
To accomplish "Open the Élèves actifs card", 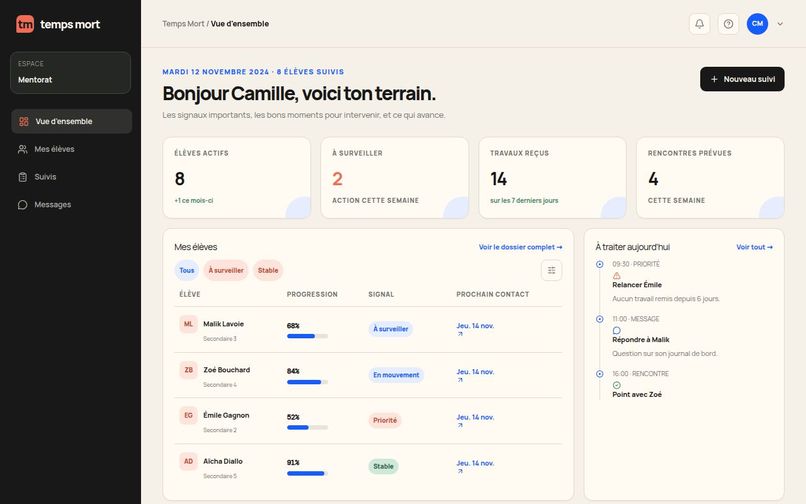I will click(x=236, y=178).
